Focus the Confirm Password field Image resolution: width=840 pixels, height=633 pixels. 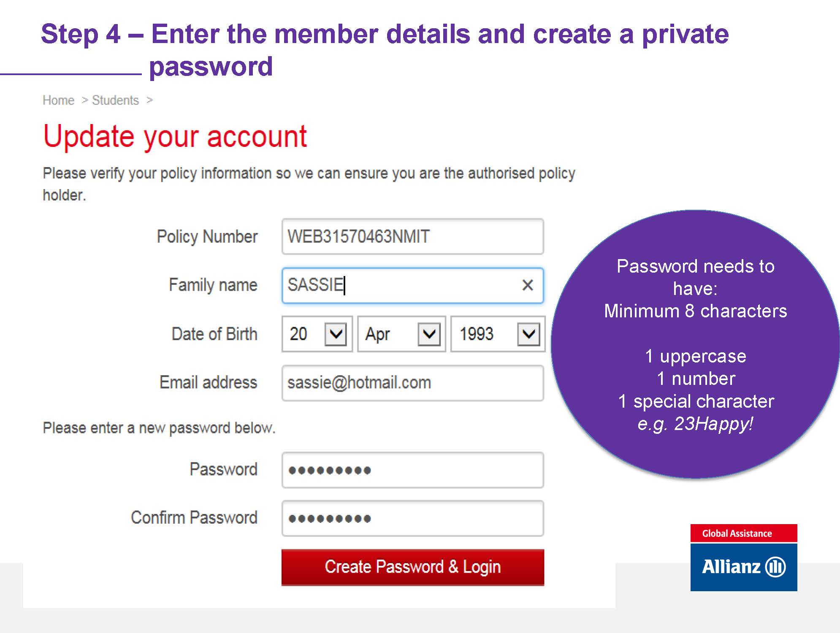coord(412,519)
